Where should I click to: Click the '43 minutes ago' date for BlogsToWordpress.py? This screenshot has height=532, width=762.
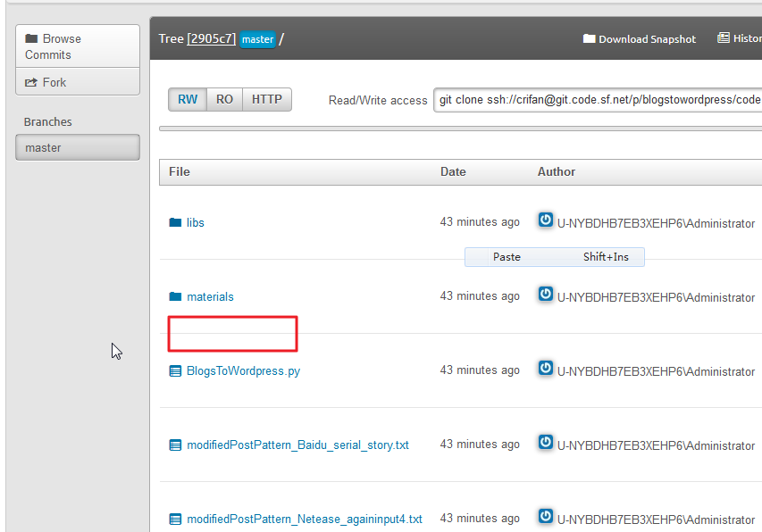(480, 370)
